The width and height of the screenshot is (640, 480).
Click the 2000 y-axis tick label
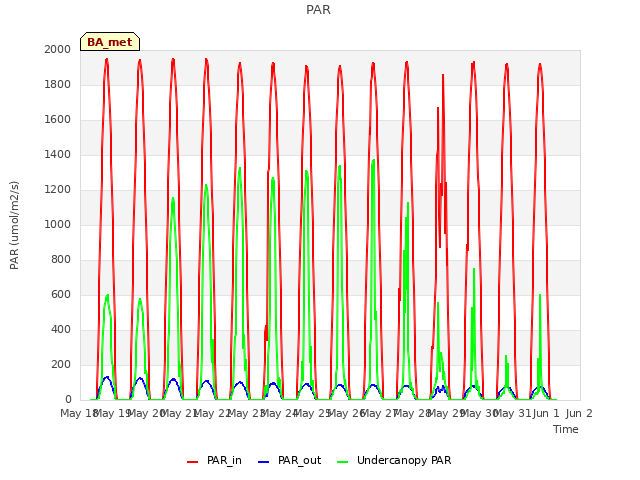point(58,49)
